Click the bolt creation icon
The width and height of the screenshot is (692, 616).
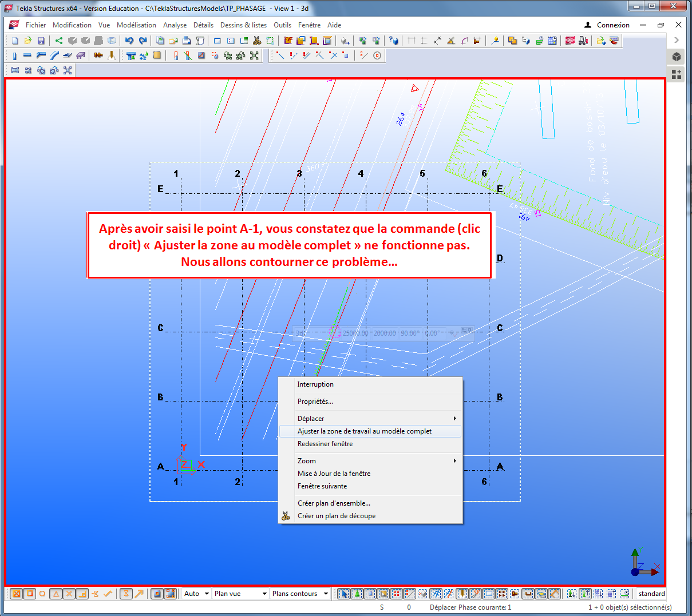98,55
